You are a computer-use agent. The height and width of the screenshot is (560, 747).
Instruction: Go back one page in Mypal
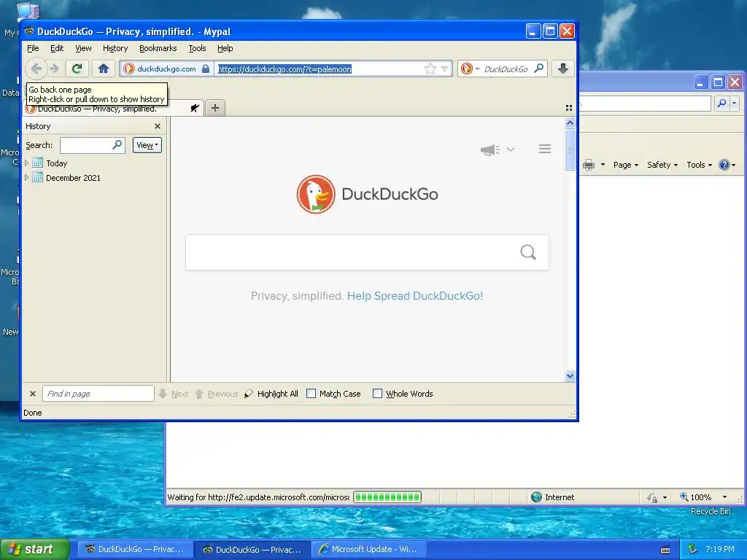[x=36, y=69]
